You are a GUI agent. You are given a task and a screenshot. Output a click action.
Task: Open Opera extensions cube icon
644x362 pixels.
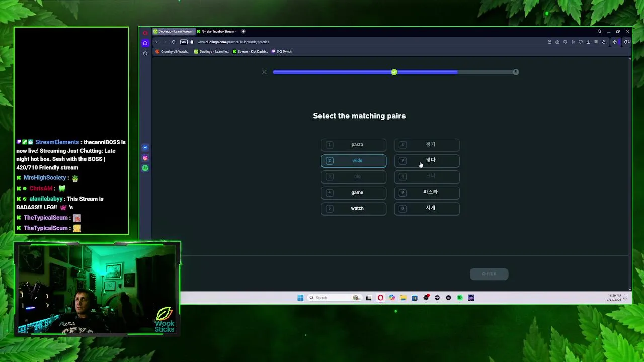coord(615,42)
